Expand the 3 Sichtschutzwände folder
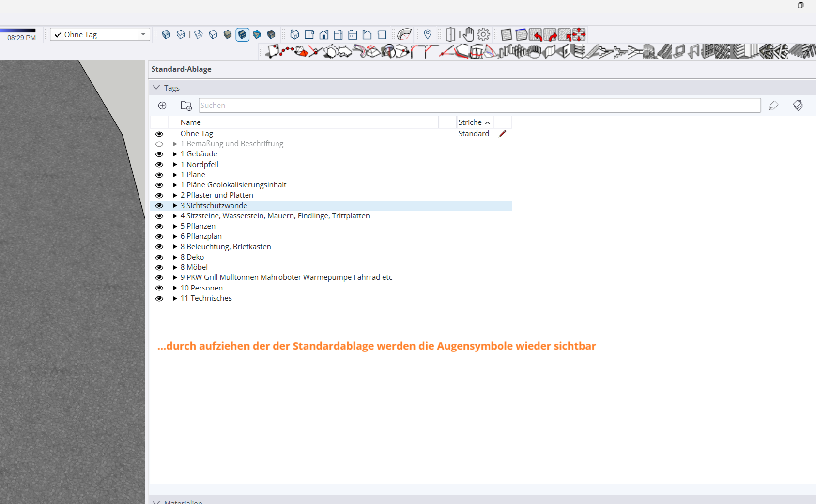This screenshot has height=504, width=816. (175, 206)
